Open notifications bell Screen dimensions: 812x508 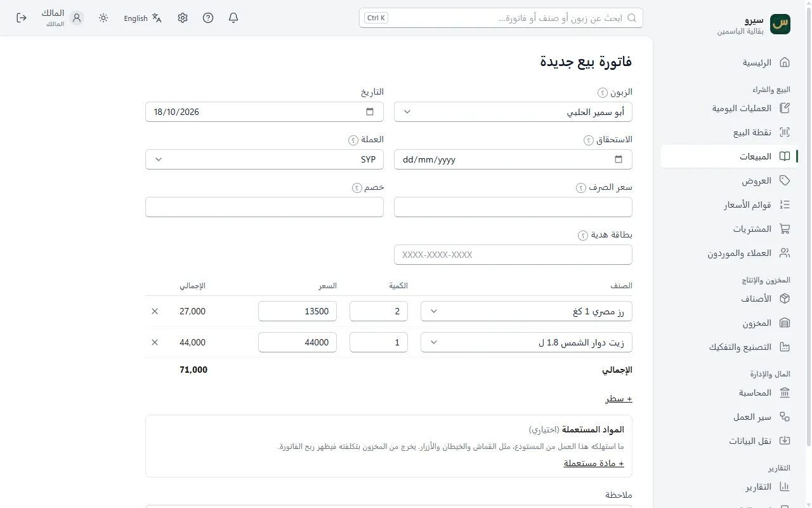coord(233,18)
